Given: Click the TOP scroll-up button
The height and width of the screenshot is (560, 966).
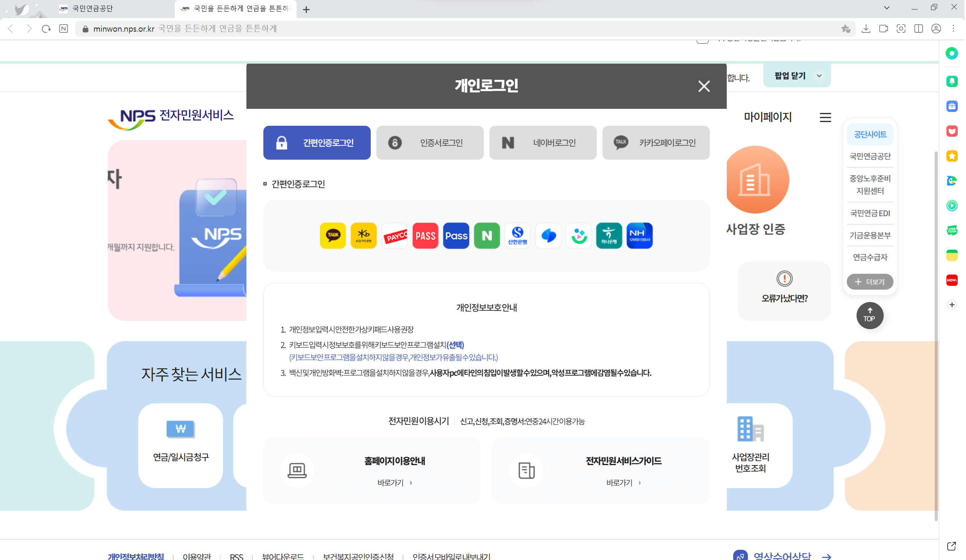Looking at the screenshot, I should (870, 315).
